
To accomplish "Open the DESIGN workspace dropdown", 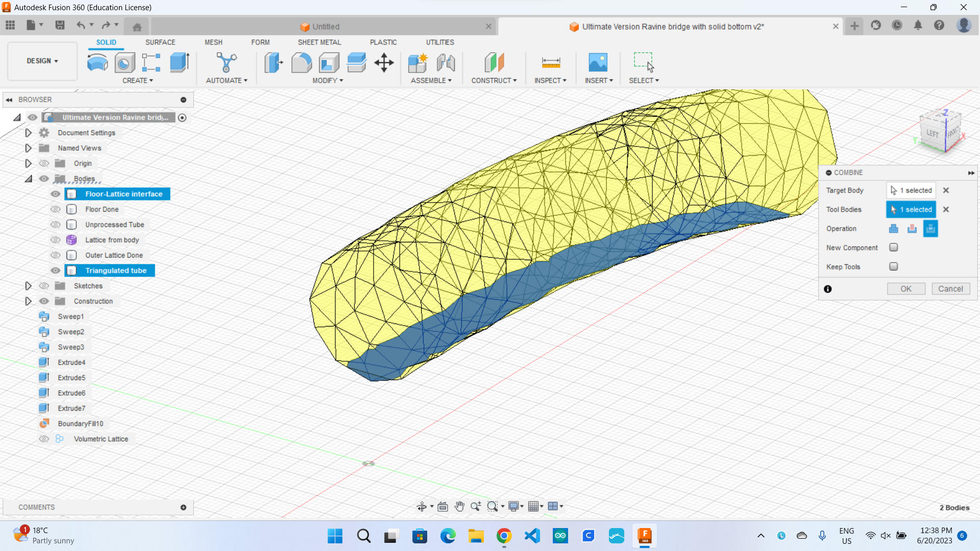I will pos(42,61).
